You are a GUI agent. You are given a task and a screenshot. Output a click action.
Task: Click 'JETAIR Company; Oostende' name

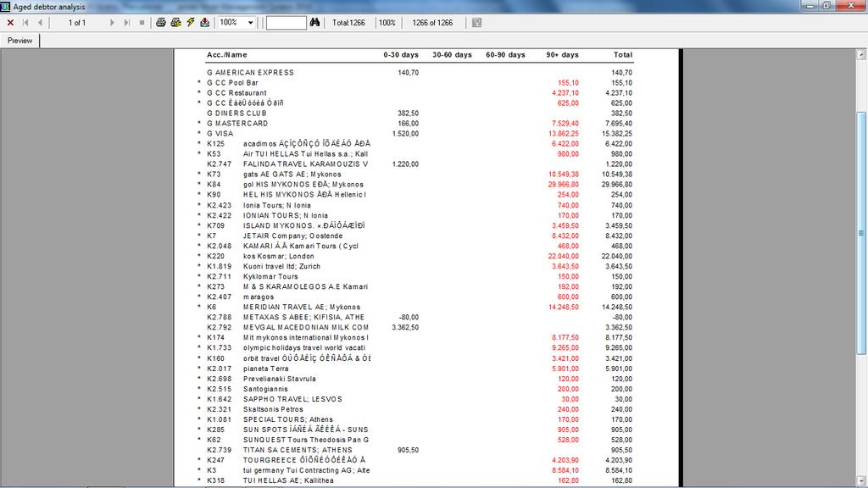point(292,236)
